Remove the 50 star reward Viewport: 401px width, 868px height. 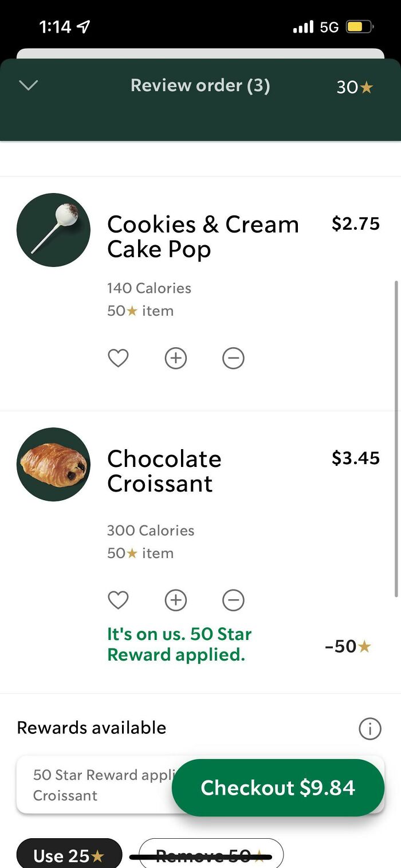210,855
